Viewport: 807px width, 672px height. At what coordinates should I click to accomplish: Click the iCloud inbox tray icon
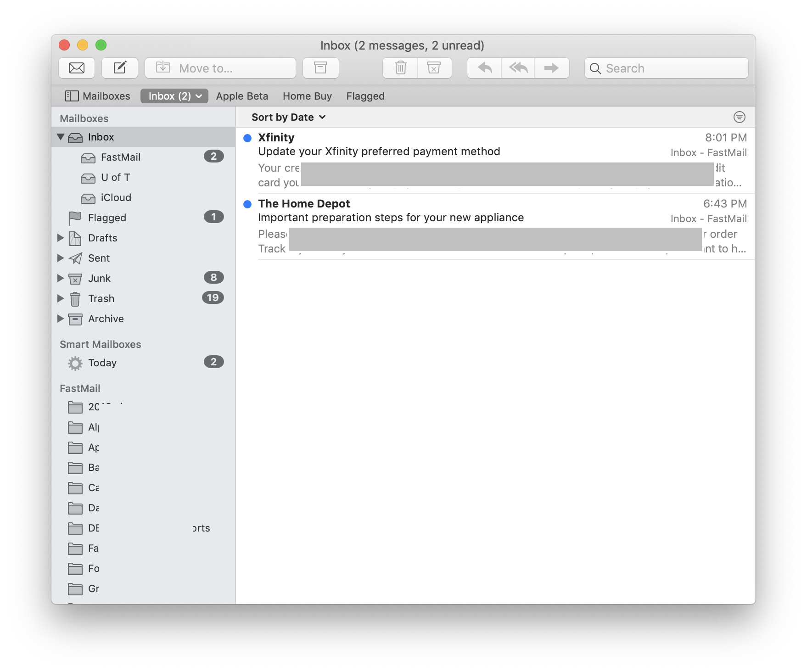click(x=88, y=198)
